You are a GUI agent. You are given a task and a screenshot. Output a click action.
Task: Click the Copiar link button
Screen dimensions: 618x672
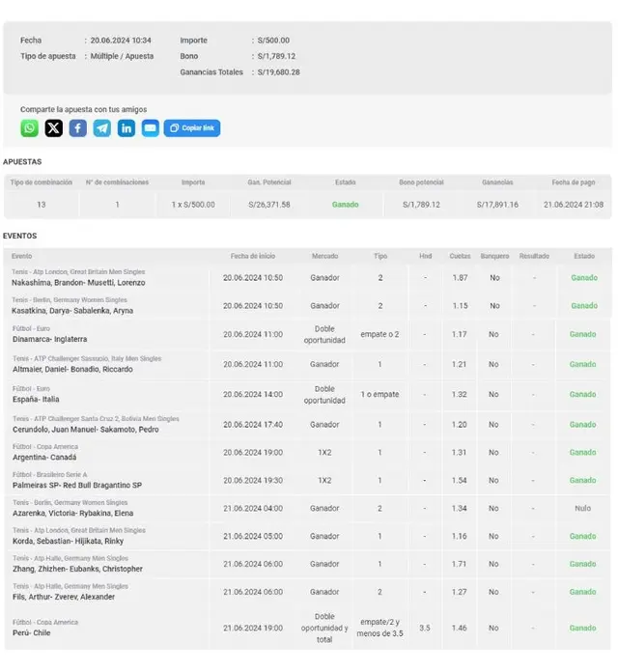(x=191, y=128)
